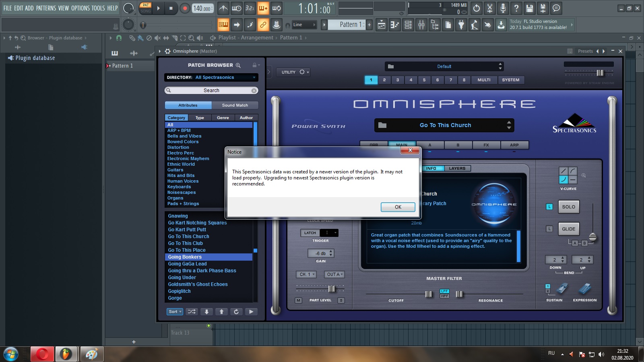Open the render audio export icon
644x362 pixels.
(543, 8)
